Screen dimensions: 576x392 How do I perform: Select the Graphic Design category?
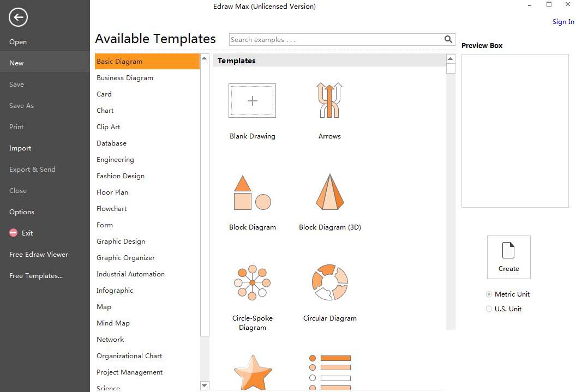121,241
